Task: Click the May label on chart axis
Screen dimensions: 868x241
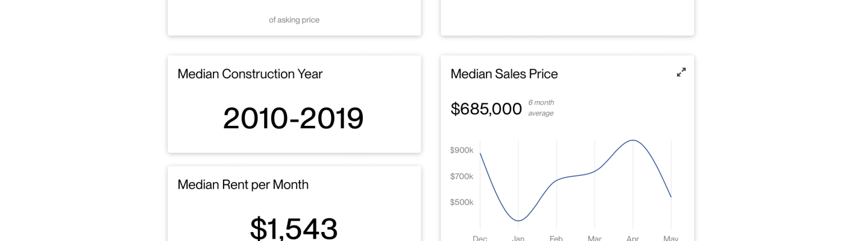Action: pyautogui.click(x=671, y=238)
